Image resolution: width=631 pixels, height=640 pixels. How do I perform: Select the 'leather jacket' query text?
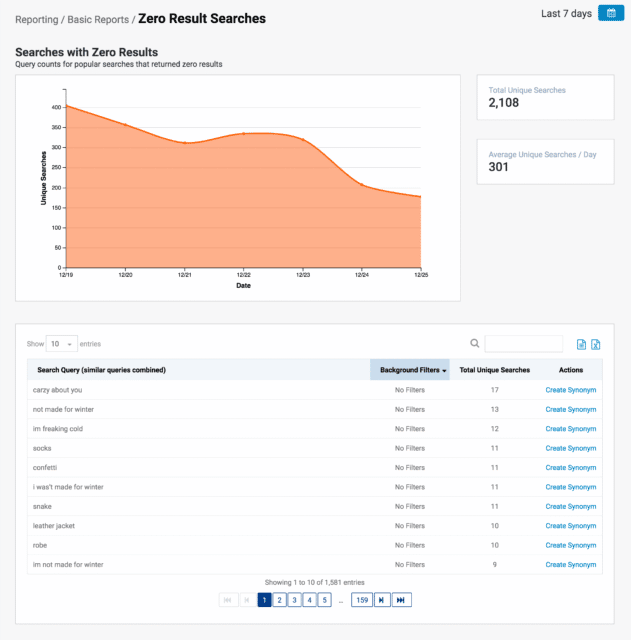click(x=54, y=526)
